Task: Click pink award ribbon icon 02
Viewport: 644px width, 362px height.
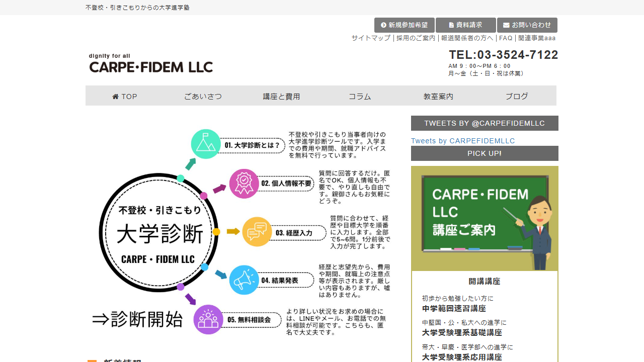Action: [x=244, y=184]
